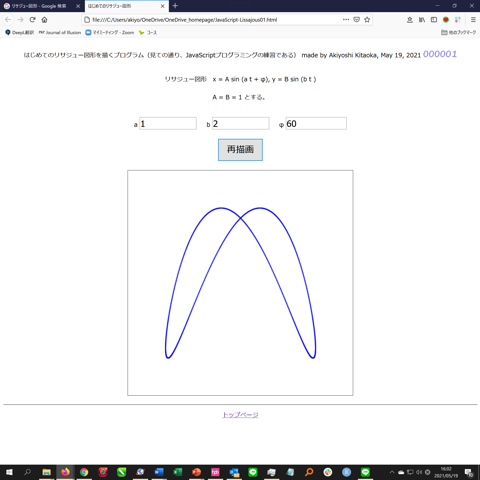Viewport: 480px width, 480px height.
Task: Focus the φ phase input field
Action: [x=316, y=124]
